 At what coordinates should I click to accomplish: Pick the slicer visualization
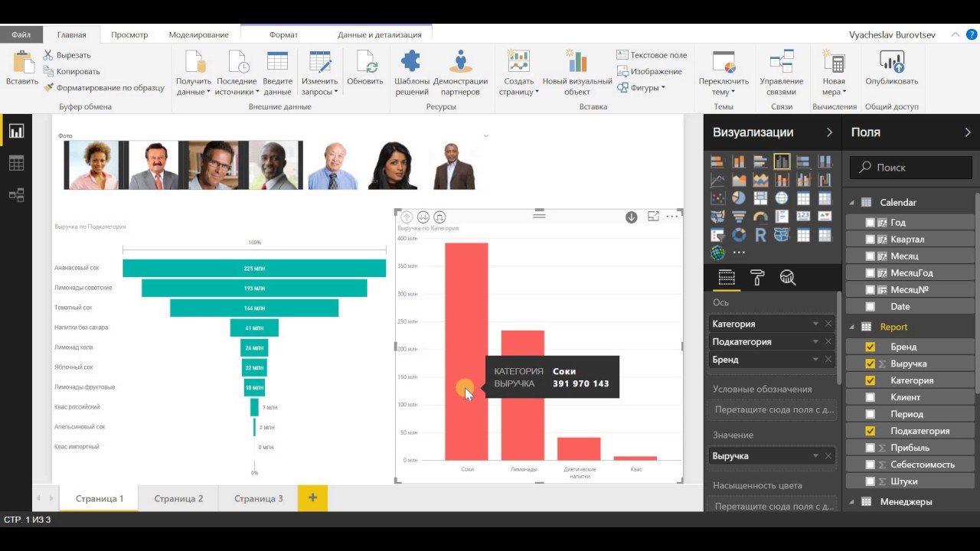[717, 234]
